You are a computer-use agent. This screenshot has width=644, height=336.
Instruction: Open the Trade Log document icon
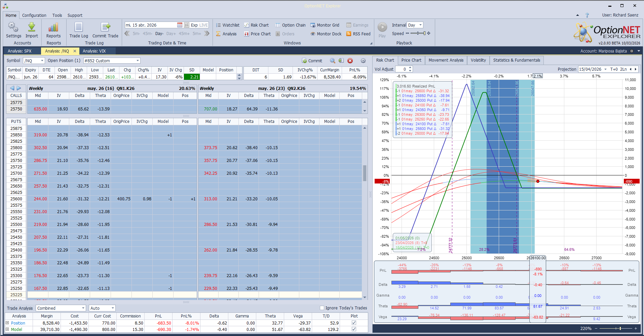(x=79, y=27)
